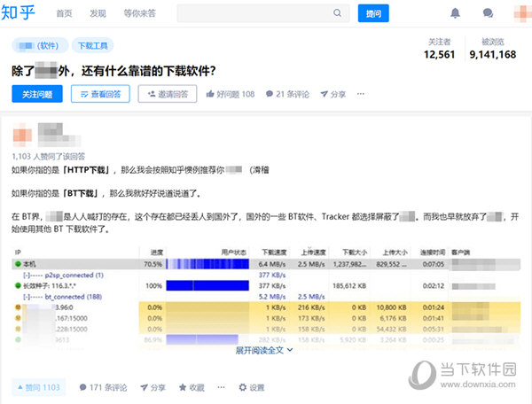Open the private messages chat icon
Viewport: 532px width, 404px height.
488,13
